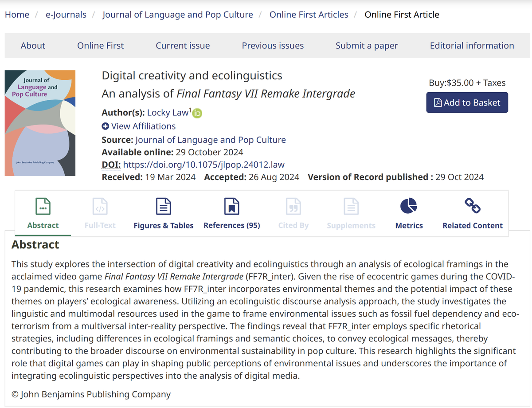Click the article title Digital creativity and ecolinguistics
532x408 pixels.
pyautogui.click(x=192, y=75)
